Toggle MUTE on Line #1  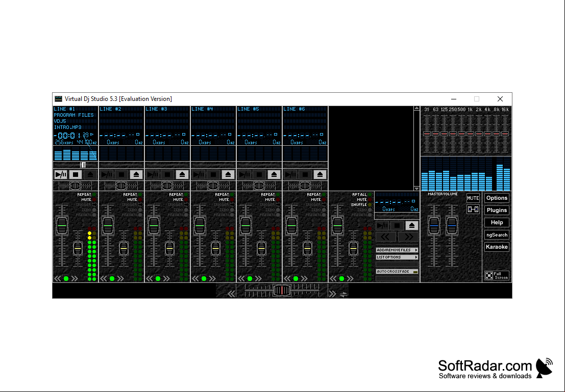tap(89, 200)
